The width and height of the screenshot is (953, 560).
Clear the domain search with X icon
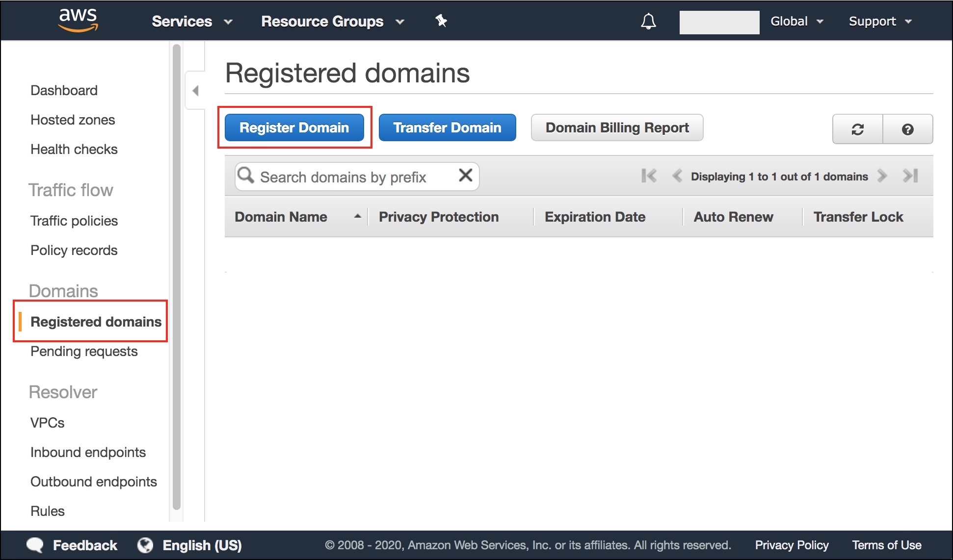click(465, 175)
